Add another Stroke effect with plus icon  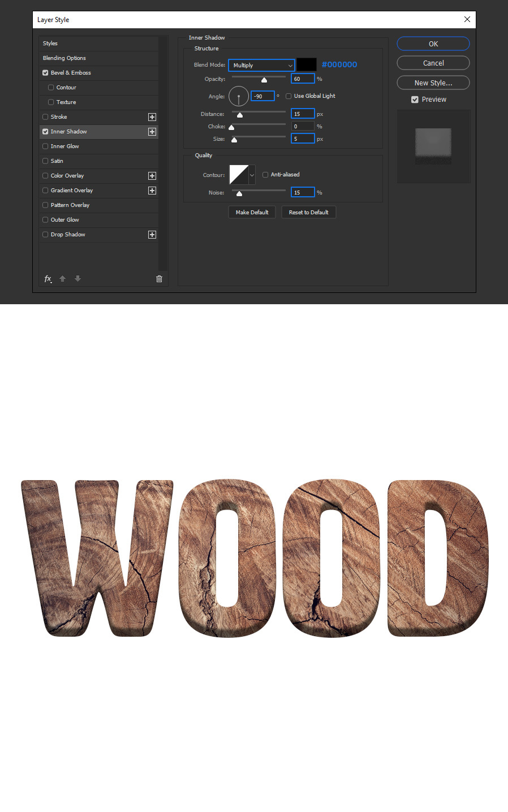[x=152, y=117]
